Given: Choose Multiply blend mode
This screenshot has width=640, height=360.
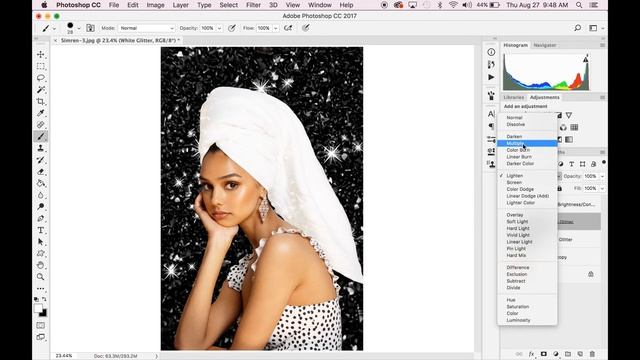Looking at the screenshot, I should [527, 143].
